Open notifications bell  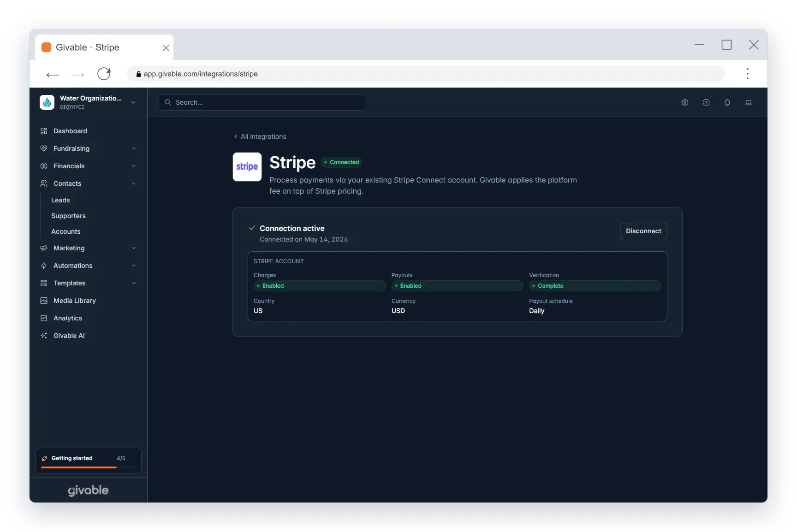[727, 102]
